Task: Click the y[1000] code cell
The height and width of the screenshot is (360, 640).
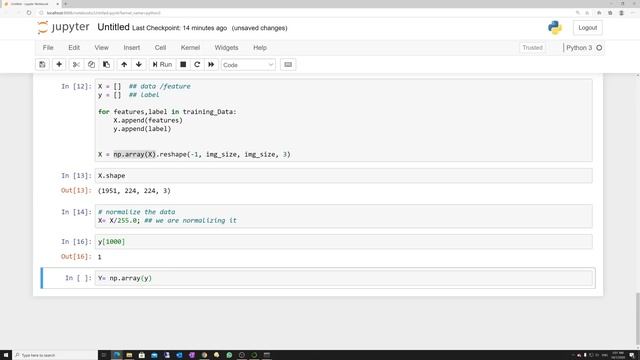Action: (x=344, y=242)
